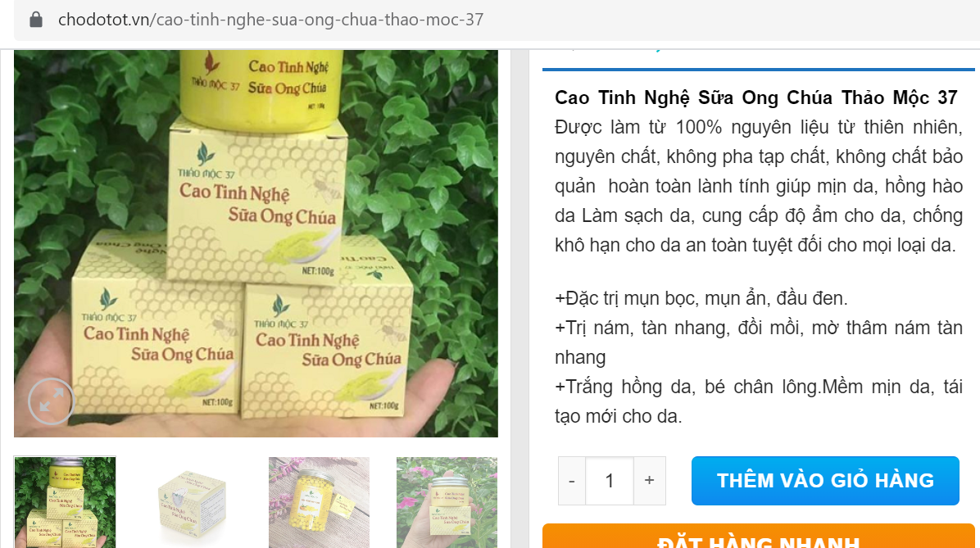This screenshot has height=548, width=980.
Task: Click ĐẶT HÀNG NHANH orange button
Action: click(759, 537)
